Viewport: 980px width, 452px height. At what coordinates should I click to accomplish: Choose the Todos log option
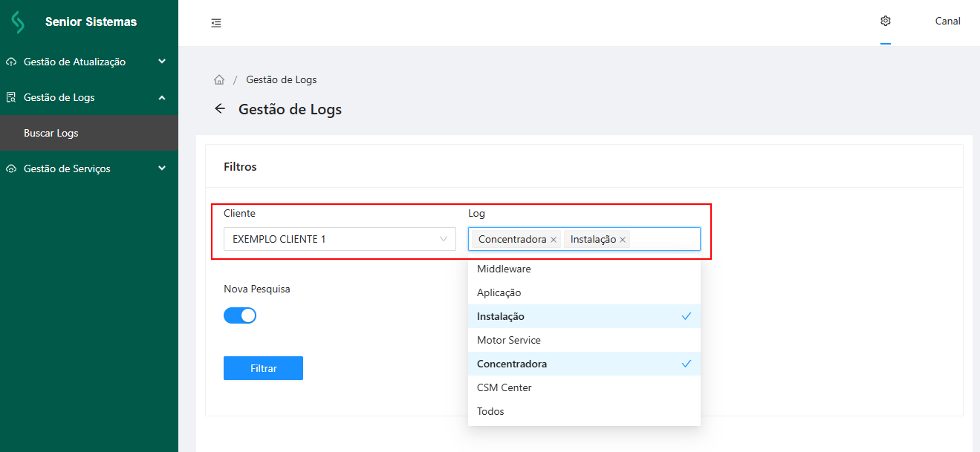pyautogui.click(x=491, y=411)
